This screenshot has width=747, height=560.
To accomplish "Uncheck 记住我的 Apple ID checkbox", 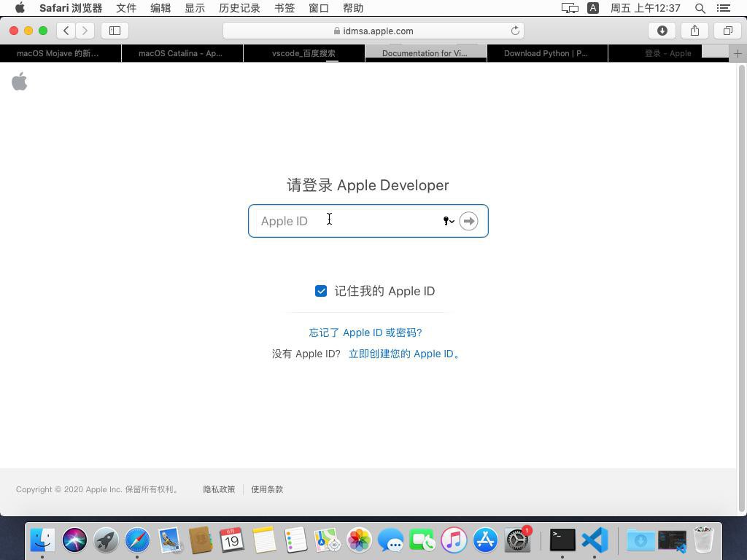I will click(x=321, y=291).
